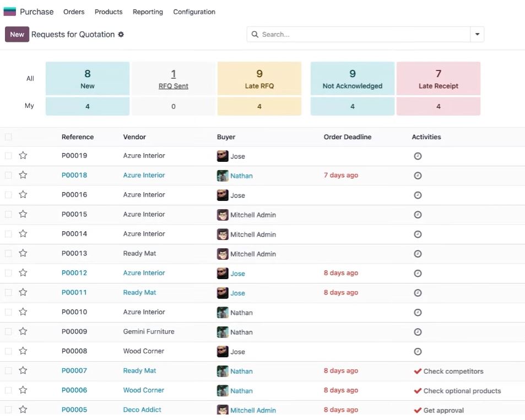Click Mitchell Admin's avatar on row P00015
This screenshot has height=420, width=525.
(x=223, y=215)
